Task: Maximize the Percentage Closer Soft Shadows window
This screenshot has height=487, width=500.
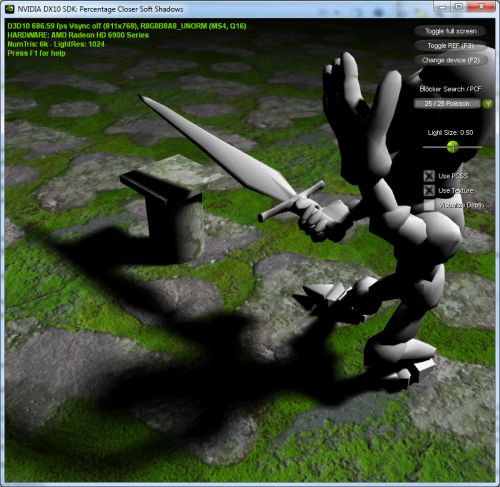Action: tap(459, 7)
